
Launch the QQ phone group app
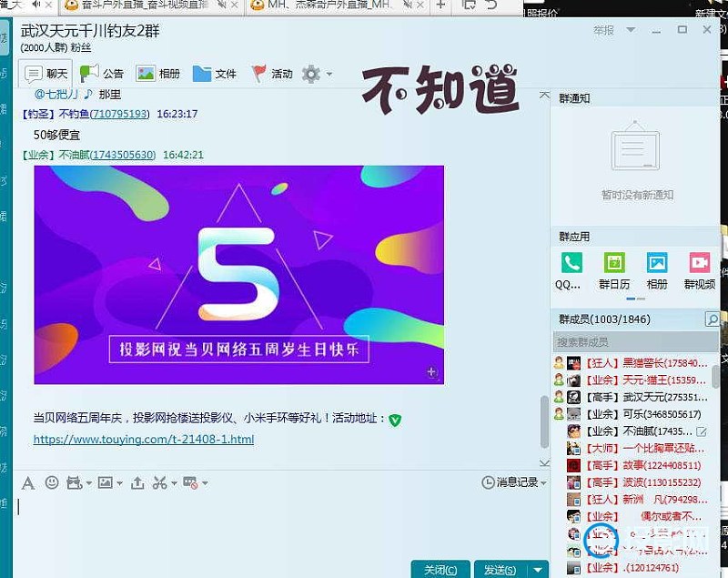571,262
